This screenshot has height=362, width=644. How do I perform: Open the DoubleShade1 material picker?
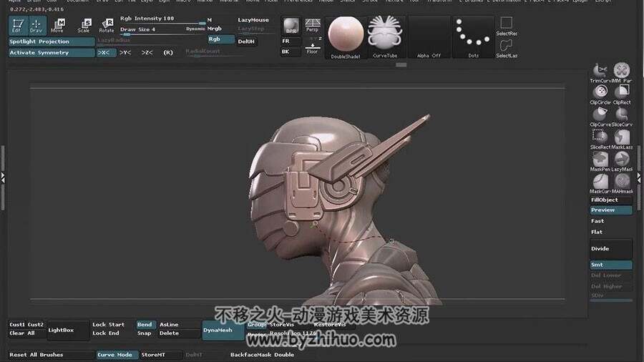(346, 37)
